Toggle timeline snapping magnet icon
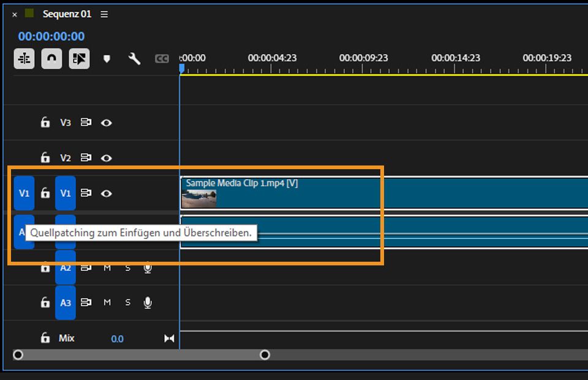588x380 pixels. [51, 59]
